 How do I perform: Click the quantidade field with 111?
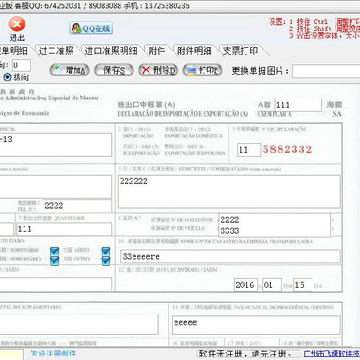tap(64, 229)
